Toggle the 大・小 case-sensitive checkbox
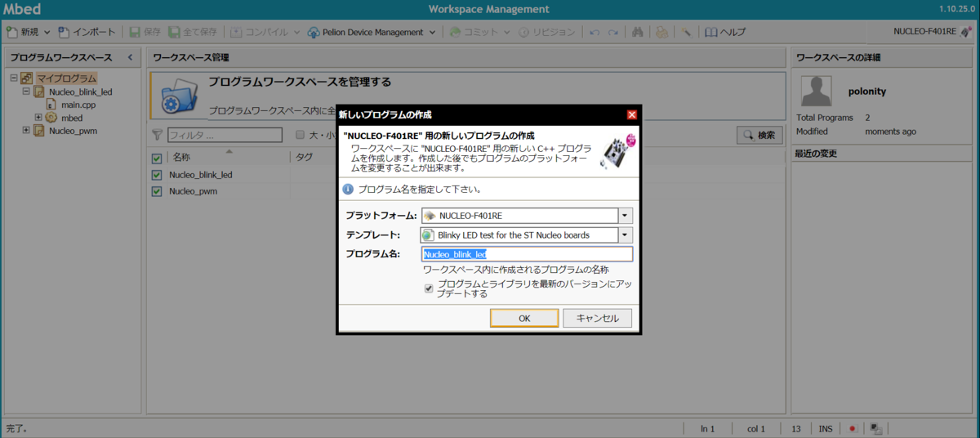This screenshot has height=438, width=980. [300, 135]
